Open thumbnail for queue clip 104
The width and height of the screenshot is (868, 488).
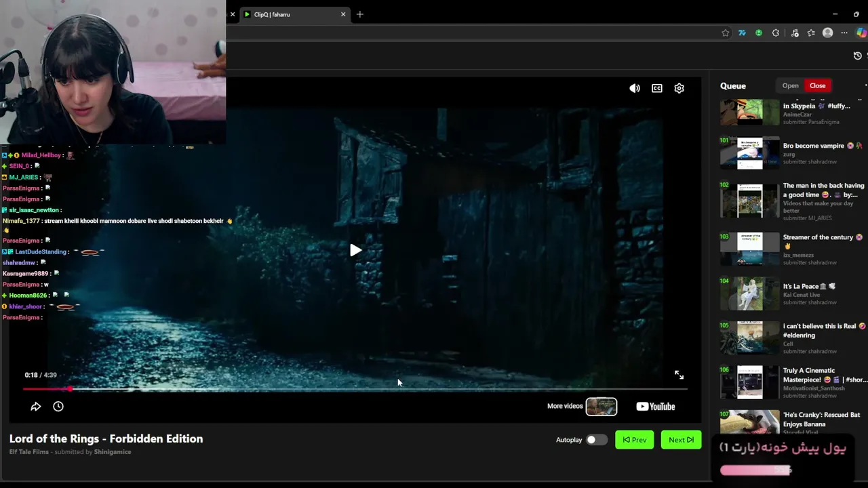[750, 293]
